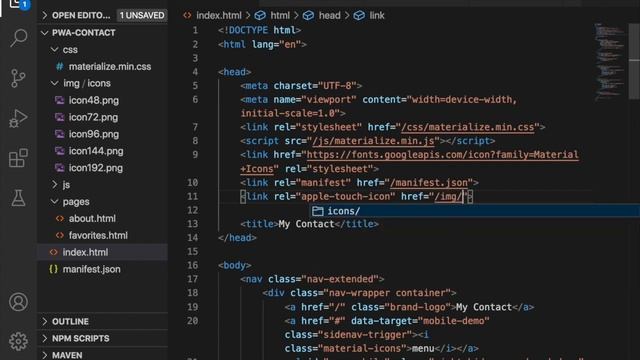Click the image icon of icon72.png
Image resolution: width=640 pixels, height=360 pixels.
click(x=60, y=117)
